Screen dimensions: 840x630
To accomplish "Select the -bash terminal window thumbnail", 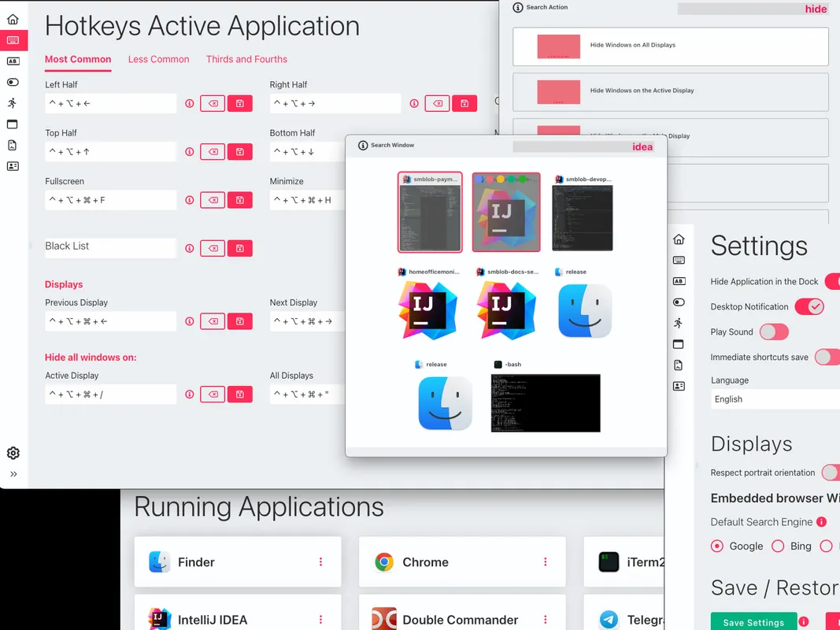I will pos(544,402).
